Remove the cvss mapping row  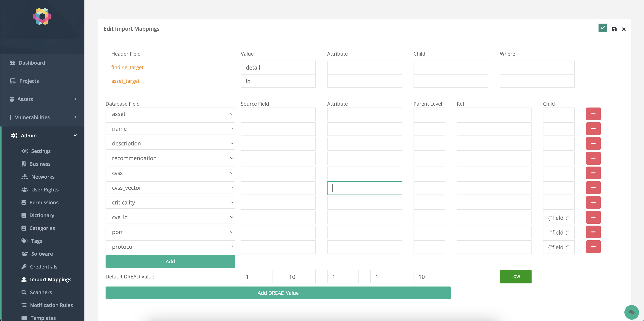coord(593,173)
